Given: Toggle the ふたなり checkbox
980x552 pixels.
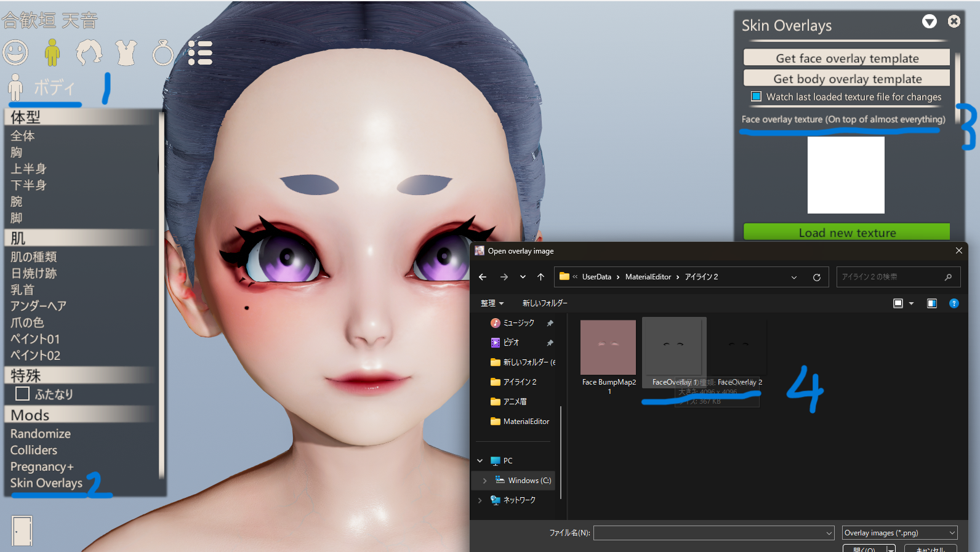Looking at the screenshot, I should (23, 394).
